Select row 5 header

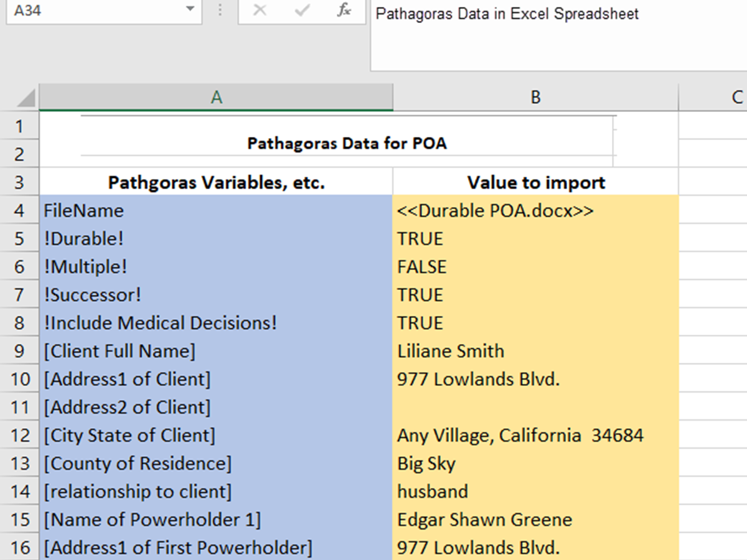tap(19, 238)
